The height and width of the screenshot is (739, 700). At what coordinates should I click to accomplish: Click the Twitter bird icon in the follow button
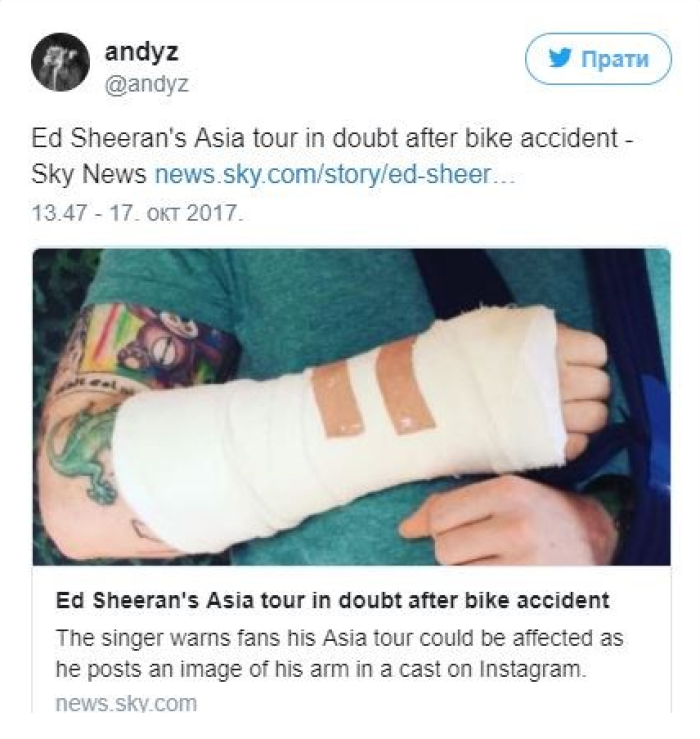point(560,58)
